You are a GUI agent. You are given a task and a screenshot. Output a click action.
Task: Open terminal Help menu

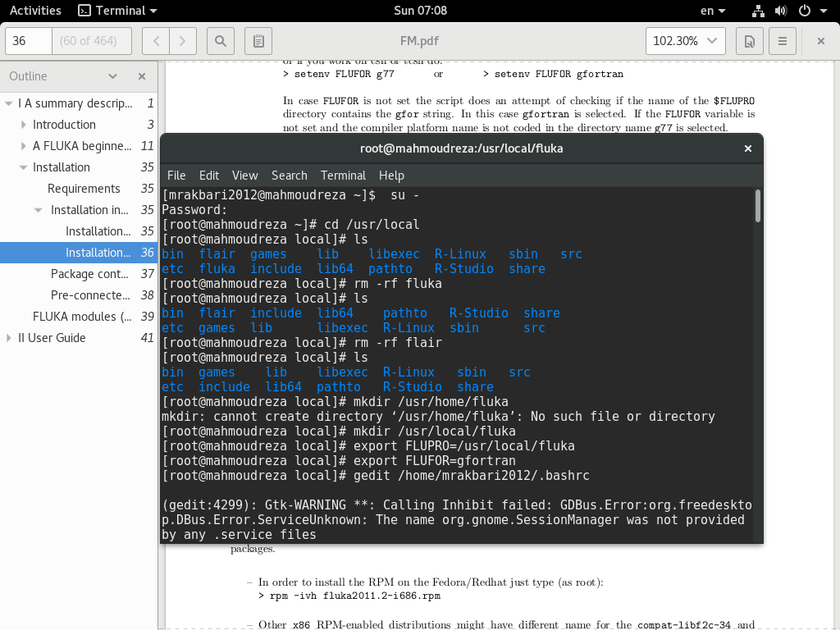click(391, 176)
